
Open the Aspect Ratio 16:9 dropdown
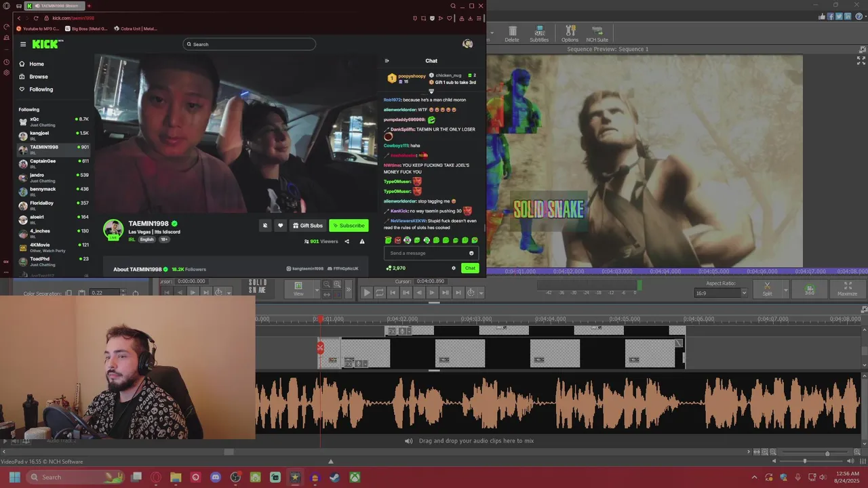click(x=721, y=293)
